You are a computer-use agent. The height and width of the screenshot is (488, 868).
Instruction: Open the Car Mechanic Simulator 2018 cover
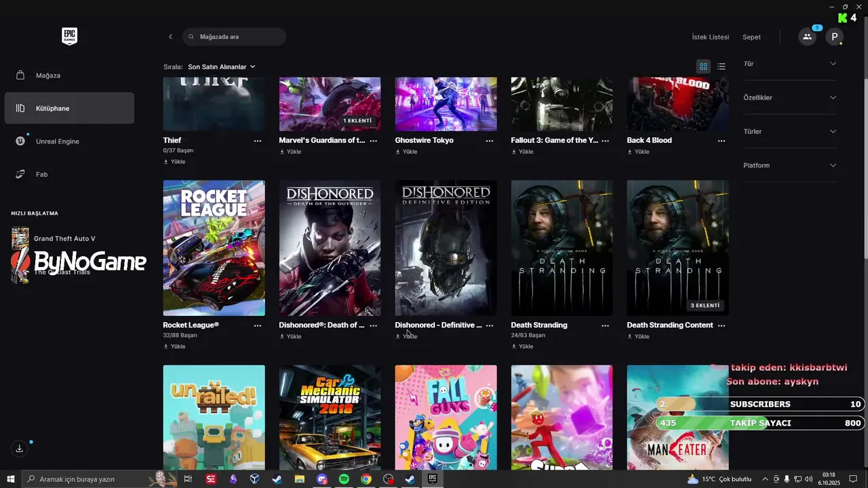click(330, 418)
